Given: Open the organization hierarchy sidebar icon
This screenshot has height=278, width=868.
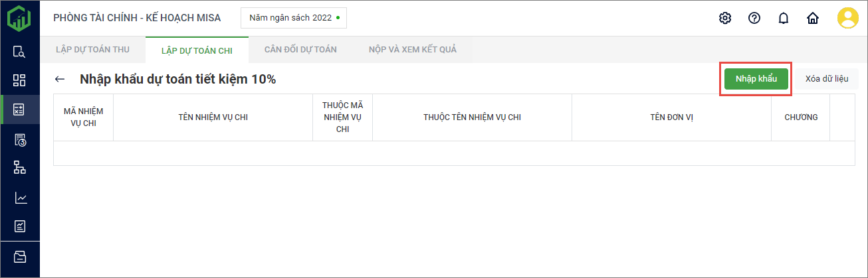Looking at the screenshot, I should click(19, 167).
